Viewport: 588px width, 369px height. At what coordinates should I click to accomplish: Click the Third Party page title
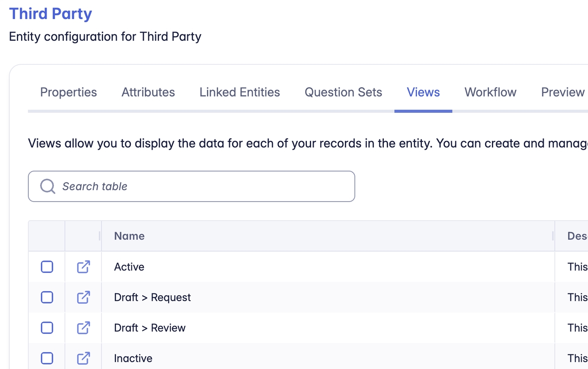(x=50, y=14)
